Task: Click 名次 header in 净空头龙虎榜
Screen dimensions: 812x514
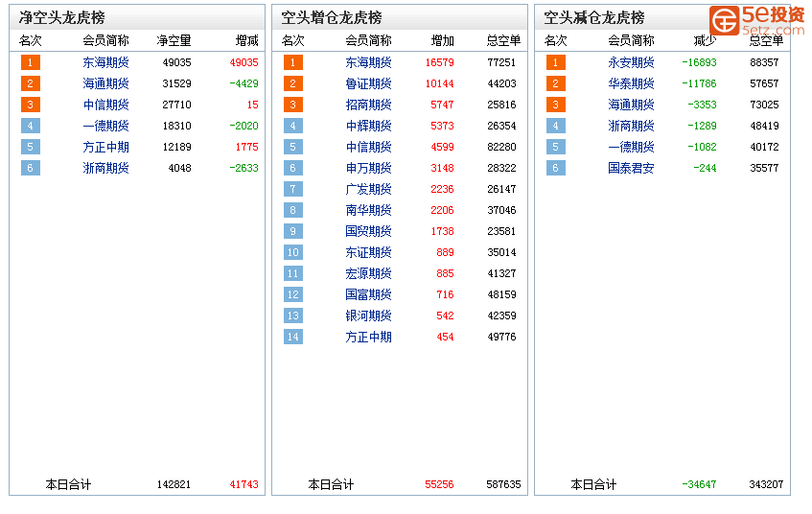Action: pyautogui.click(x=30, y=40)
